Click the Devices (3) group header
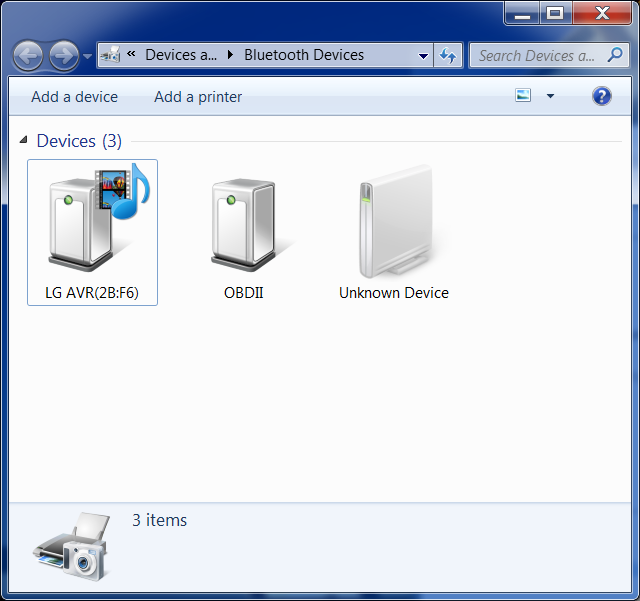This screenshot has height=601, width=640. [x=79, y=141]
